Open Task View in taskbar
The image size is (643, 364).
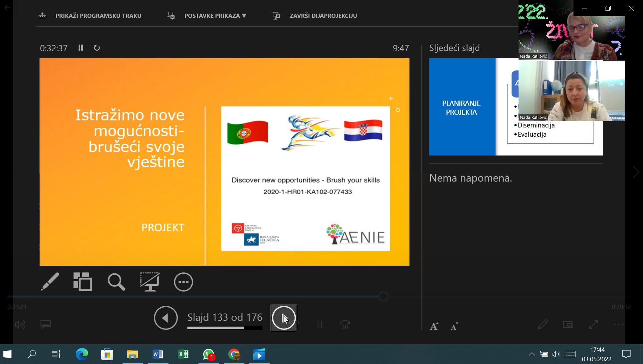[x=56, y=354]
